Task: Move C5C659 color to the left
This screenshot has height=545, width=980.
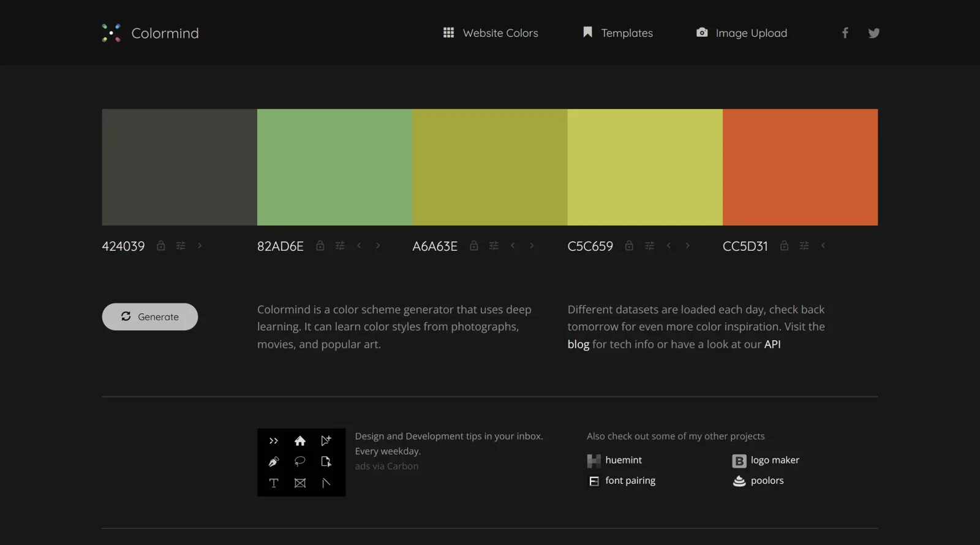Action: 669,246
